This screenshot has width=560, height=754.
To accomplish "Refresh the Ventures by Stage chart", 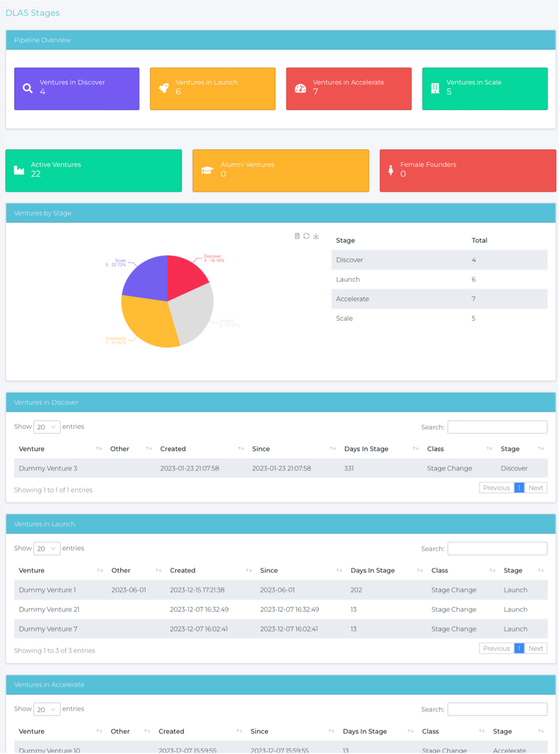I will tap(306, 236).
